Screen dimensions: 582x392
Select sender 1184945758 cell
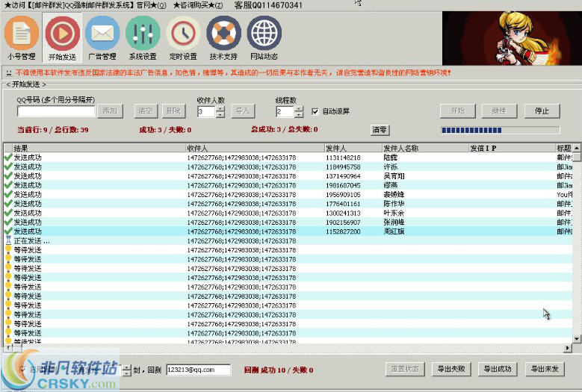click(x=343, y=167)
